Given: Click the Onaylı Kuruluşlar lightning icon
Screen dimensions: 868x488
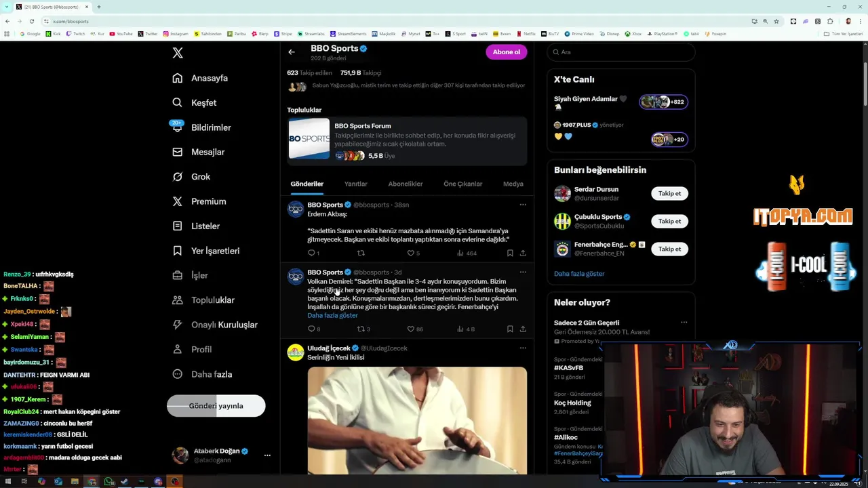Looking at the screenshot, I should tap(178, 325).
